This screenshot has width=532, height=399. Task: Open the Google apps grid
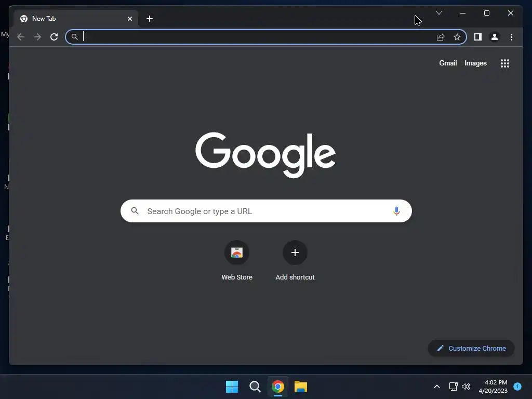(x=505, y=63)
